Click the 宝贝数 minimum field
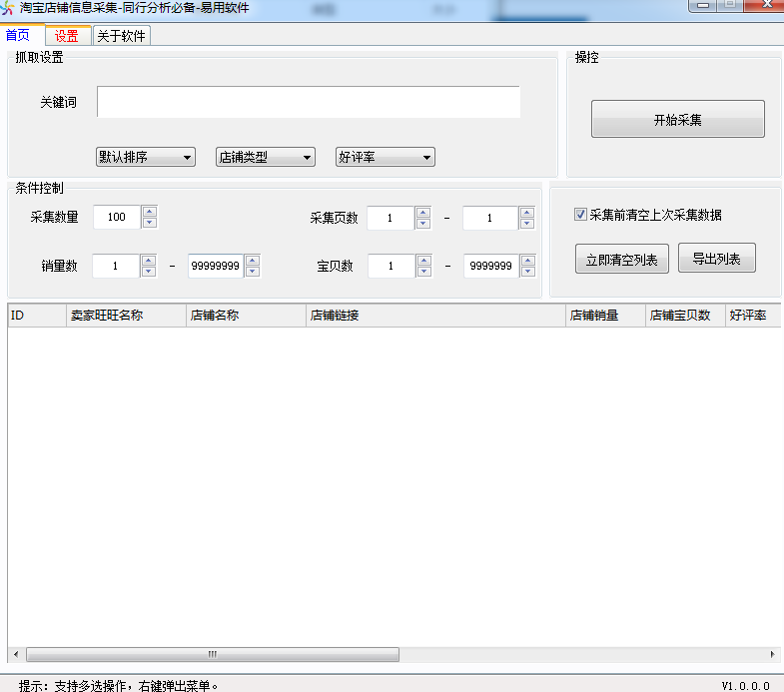This screenshot has width=784, height=692. pyautogui.click(x=392, y=266)
